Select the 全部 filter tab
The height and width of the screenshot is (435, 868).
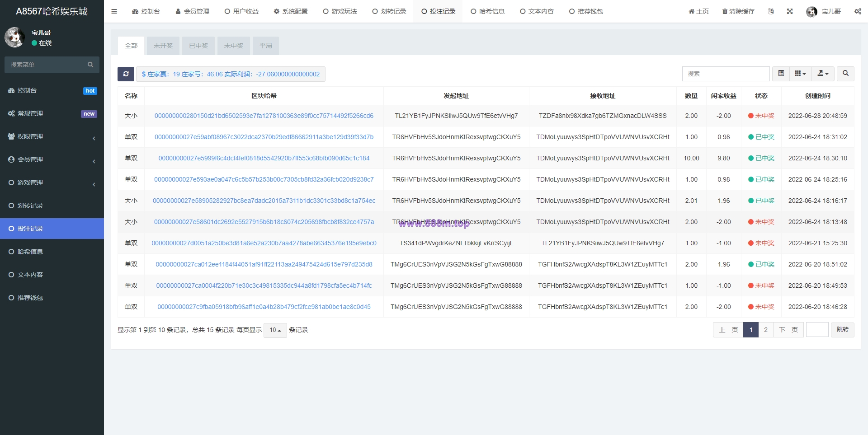[131, 46]
